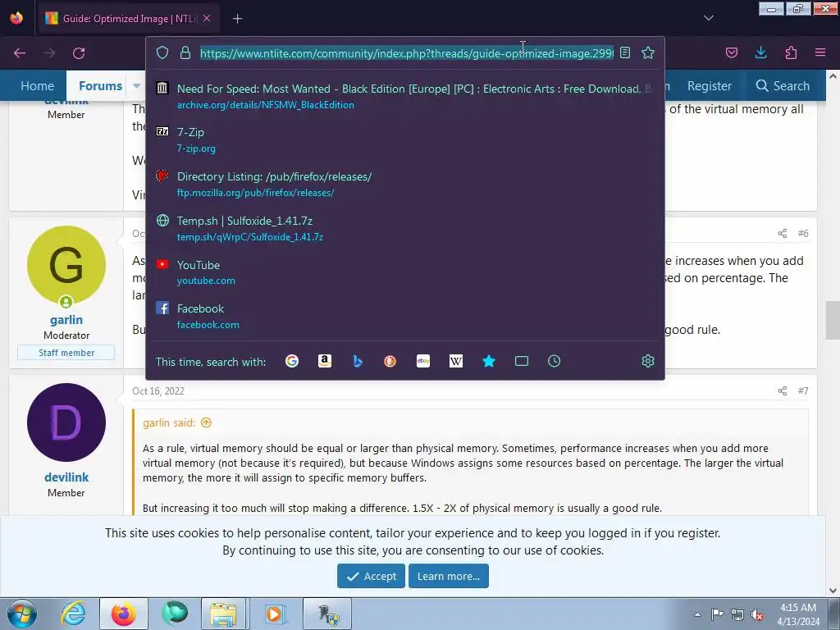Image resolution: width=840 pixels, height=630 pixels.
Task: Launch Internet Explorer from the taskbar
Action: [x=73, y=614]
